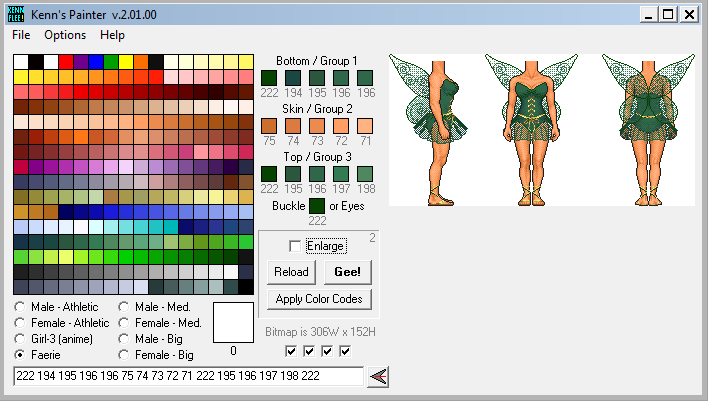This screenshot has width=708, height=401.
Task: Click the back-view faerie preview
Action: click(648, 130)
